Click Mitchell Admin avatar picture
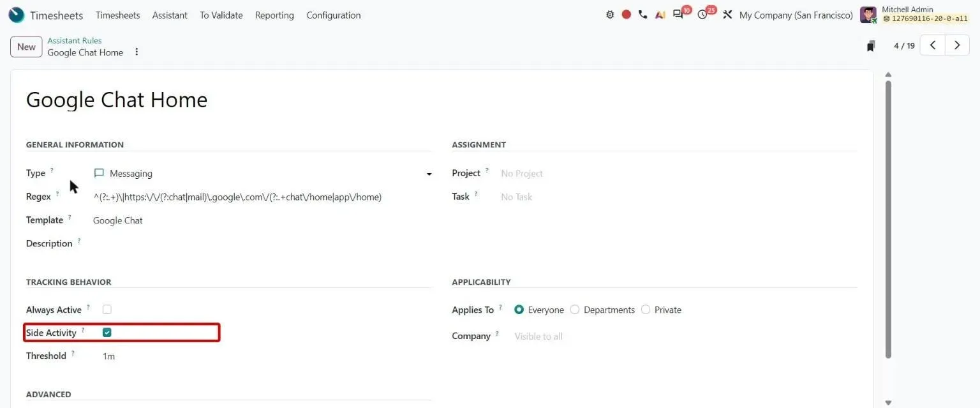 tap(868, 15)
